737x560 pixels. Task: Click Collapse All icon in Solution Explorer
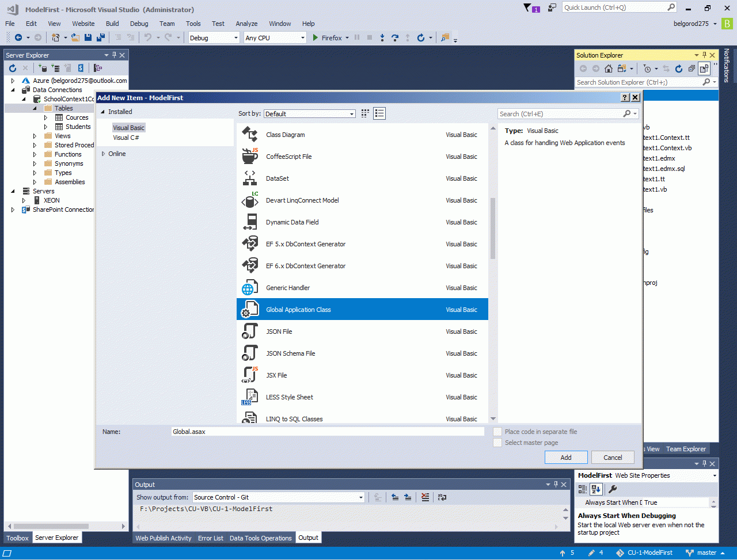pyautogui.click(x=692, y=68)
